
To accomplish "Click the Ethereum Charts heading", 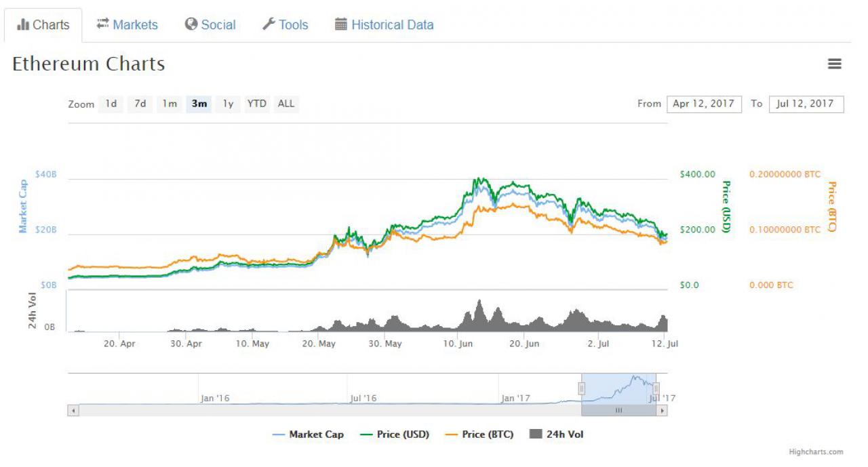I will [89, 64].
